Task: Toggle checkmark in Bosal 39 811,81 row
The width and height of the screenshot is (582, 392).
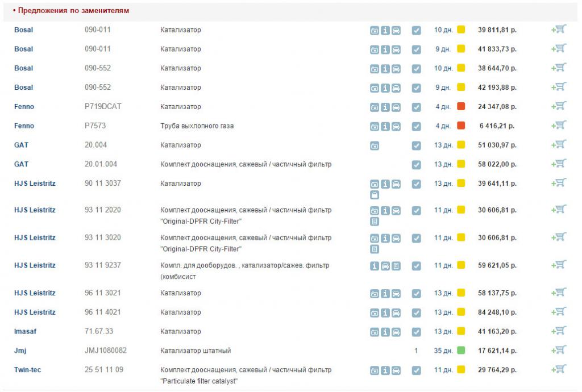Action: click(x=417, y=31)
